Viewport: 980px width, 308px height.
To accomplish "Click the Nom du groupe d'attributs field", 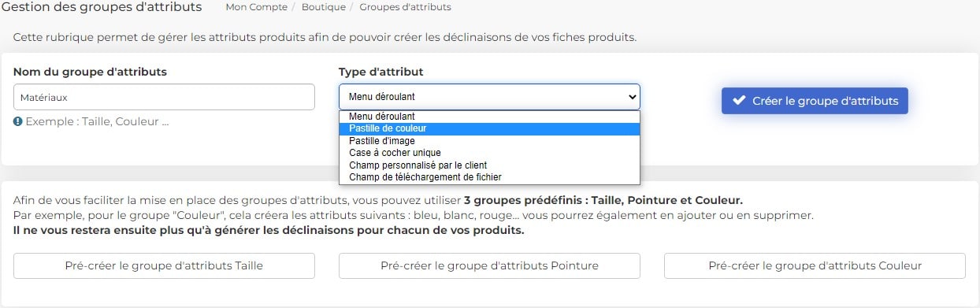I will point(164,97).
